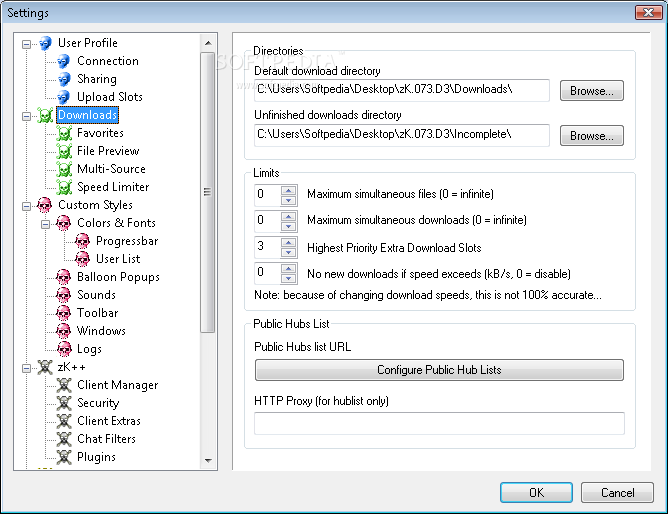Select Speed Limiter in the tree
Image resolution: width=668 pixels, height=514 pixels.
(113, 187)
